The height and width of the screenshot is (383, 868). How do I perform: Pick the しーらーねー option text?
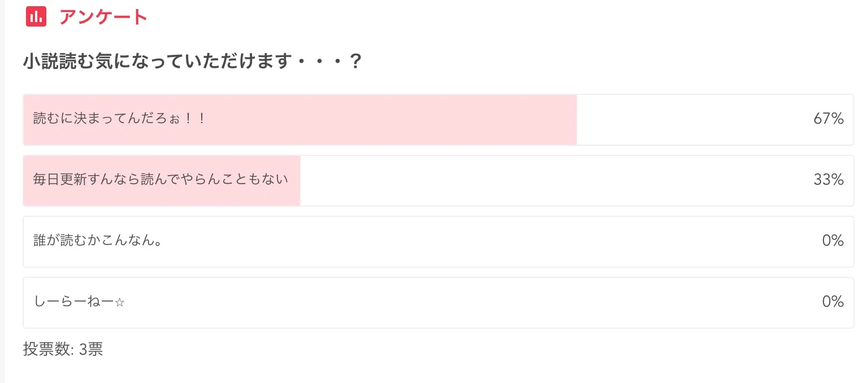[x=73, y=302]
